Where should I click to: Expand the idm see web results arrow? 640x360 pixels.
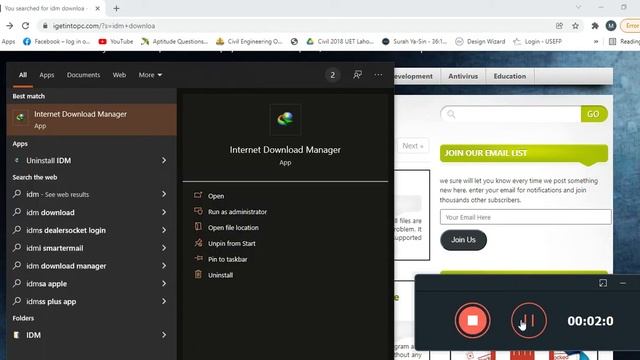(164, 194)
